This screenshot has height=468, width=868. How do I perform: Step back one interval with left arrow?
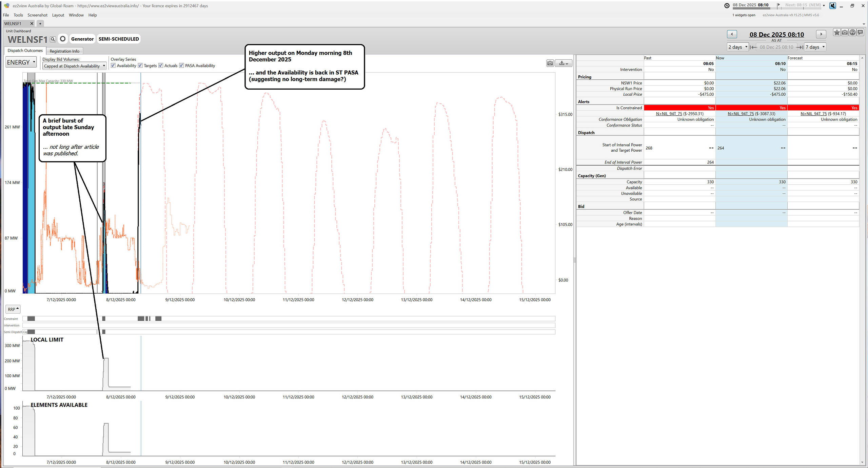(732, 34)
